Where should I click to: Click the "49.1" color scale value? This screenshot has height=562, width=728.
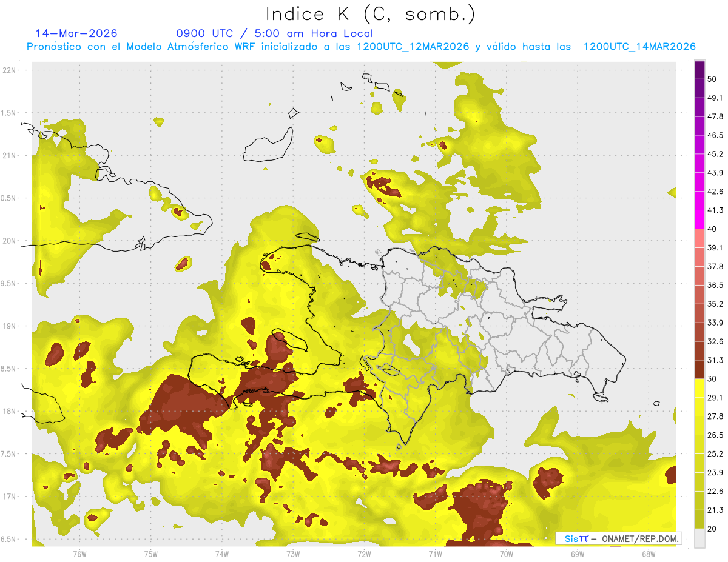coord(715,98)
